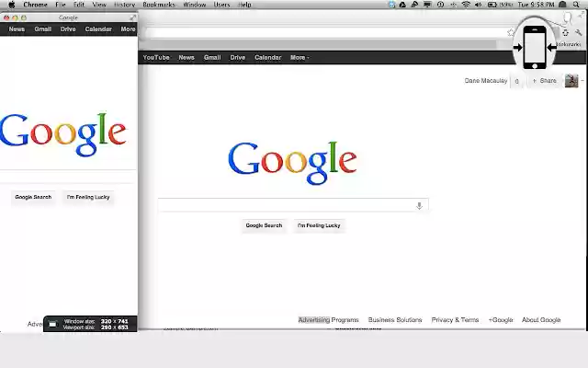Open the Bookmarks menu
The image size is (588, 368).
159,5
